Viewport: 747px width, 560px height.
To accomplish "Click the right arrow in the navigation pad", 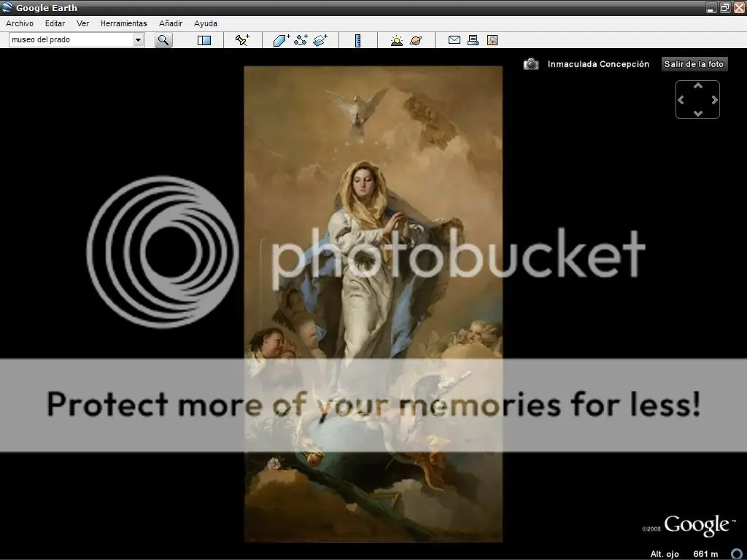I will [x=715, y=99].
